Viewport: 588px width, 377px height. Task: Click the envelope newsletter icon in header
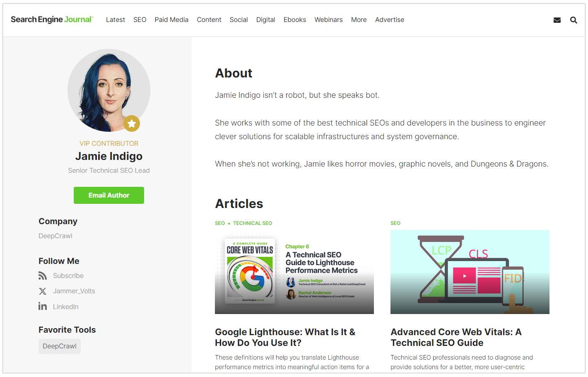(557, 20)
